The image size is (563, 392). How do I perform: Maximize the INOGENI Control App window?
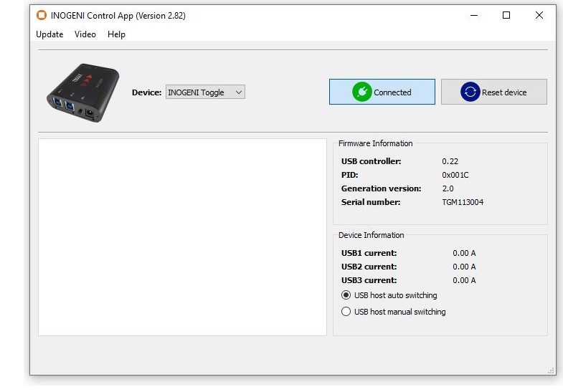point(506,15)
